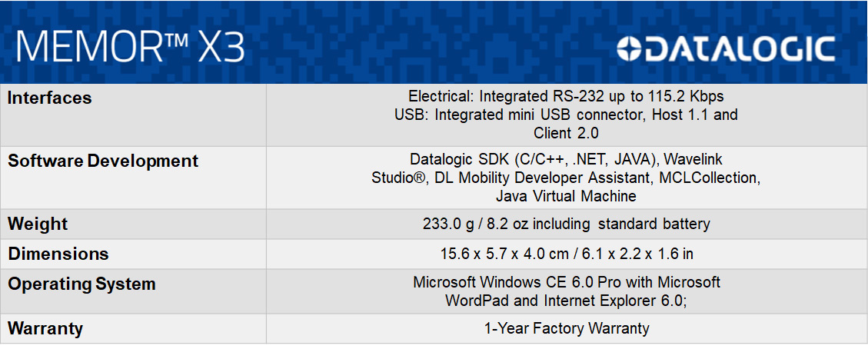868x349 pixels.
Task: Select the WordPad and Internet Explorer line
Action: (567, 301)
